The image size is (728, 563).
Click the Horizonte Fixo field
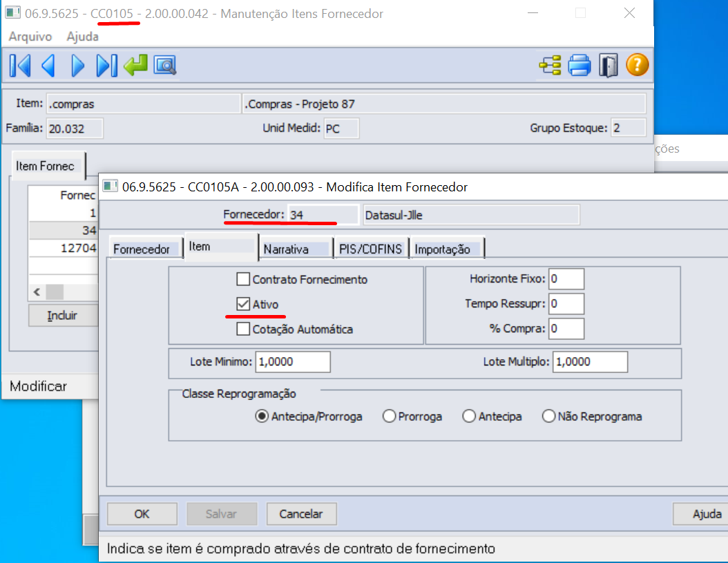click(566, 278)
